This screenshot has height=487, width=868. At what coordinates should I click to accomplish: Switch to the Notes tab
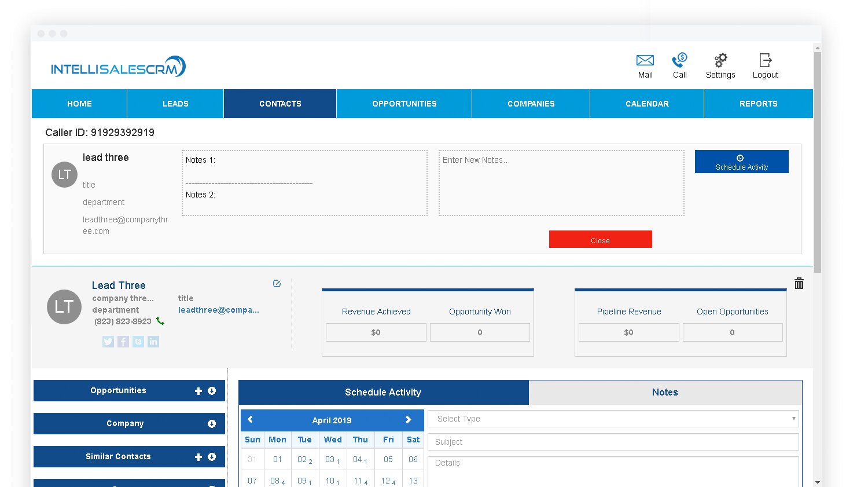point(665,392)
